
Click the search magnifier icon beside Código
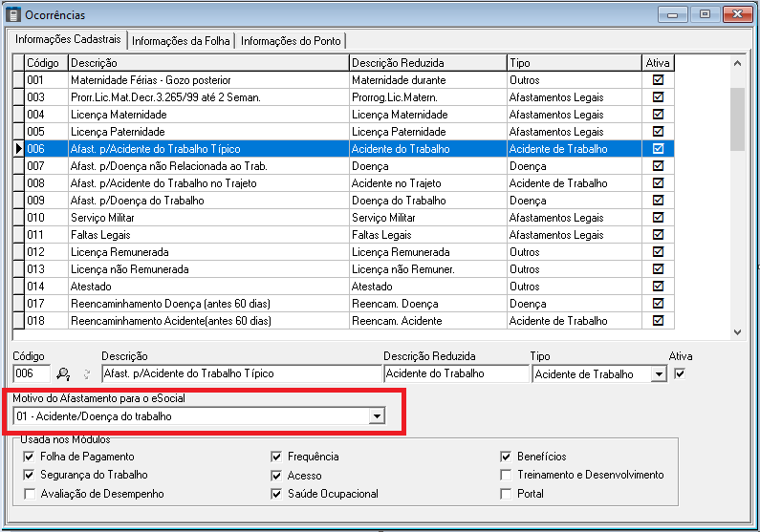coord(64,374)
